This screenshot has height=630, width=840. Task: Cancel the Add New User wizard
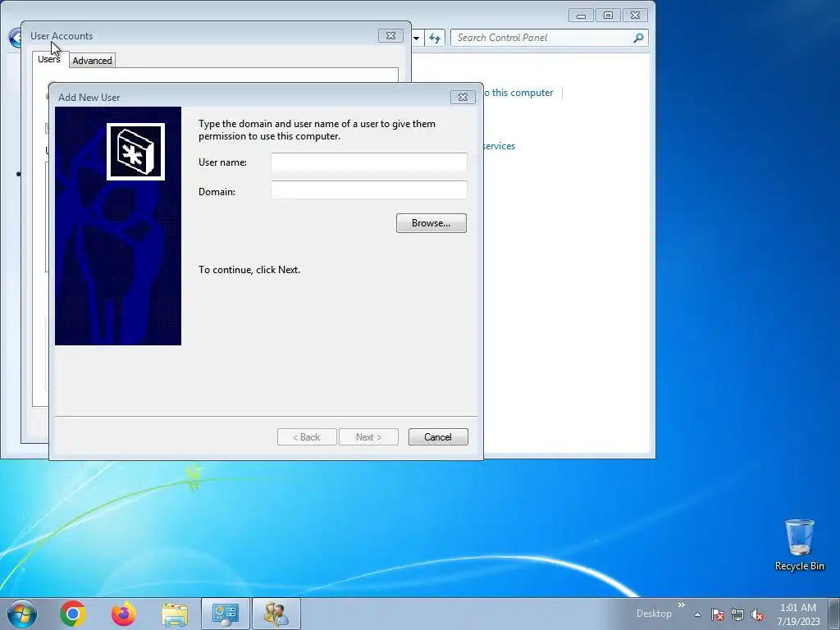click(x=438, y=436)
